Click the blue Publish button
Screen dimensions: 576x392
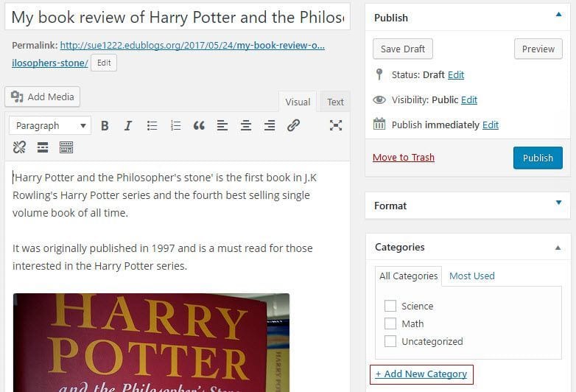(538, 158)
